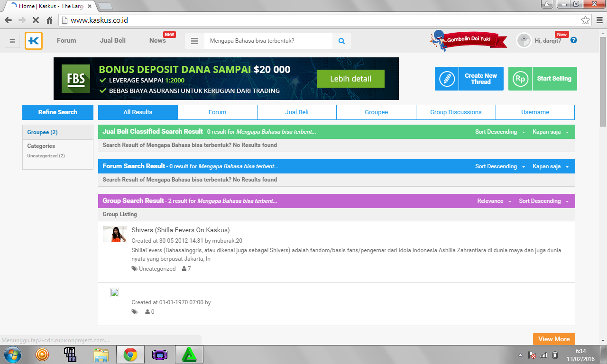The width and height of the screenshot is (607, 364).
Task: Click the FBS logo in ad banner
Action: pyautogui.click(x=76, y=79)
